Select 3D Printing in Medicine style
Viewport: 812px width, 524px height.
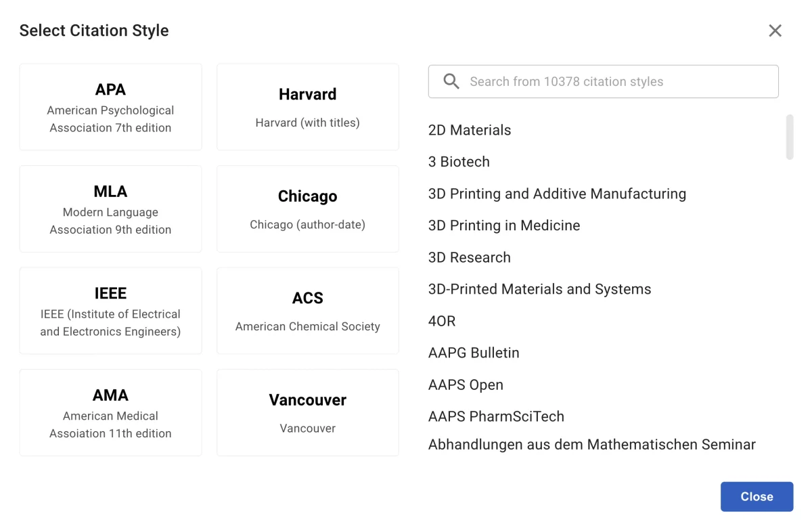(504, 225)
